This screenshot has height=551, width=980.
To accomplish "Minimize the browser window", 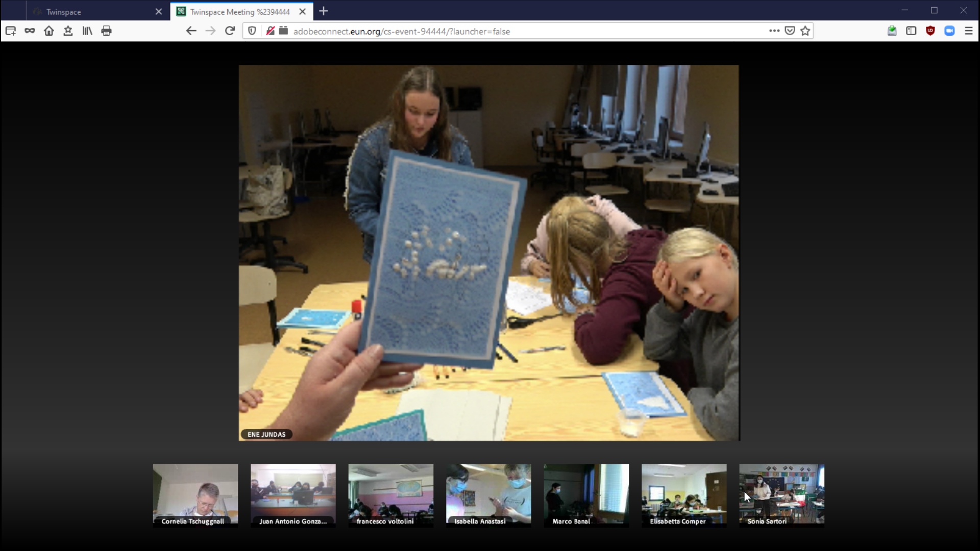I will tap(905, 10).
